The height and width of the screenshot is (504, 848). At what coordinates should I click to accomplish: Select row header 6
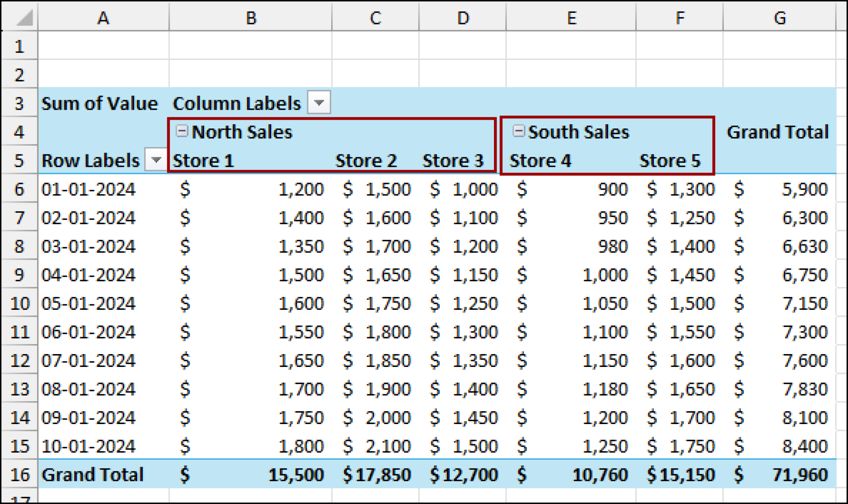point(19,189)
